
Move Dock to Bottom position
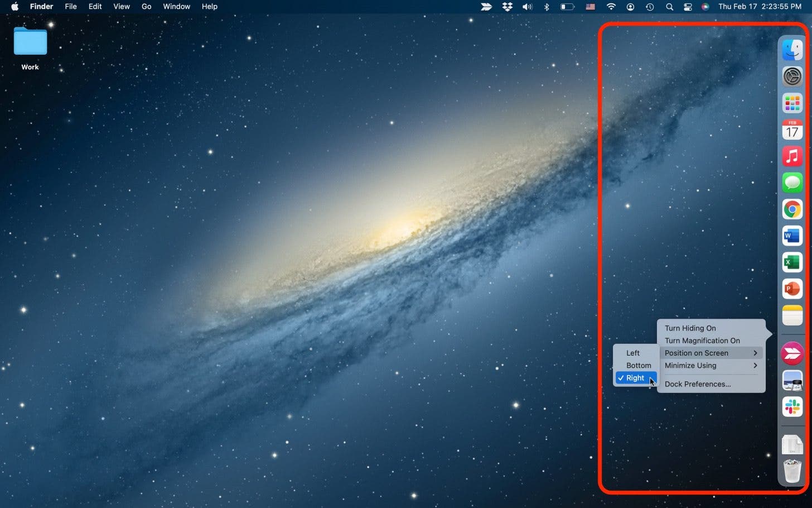tap(639, 366)
